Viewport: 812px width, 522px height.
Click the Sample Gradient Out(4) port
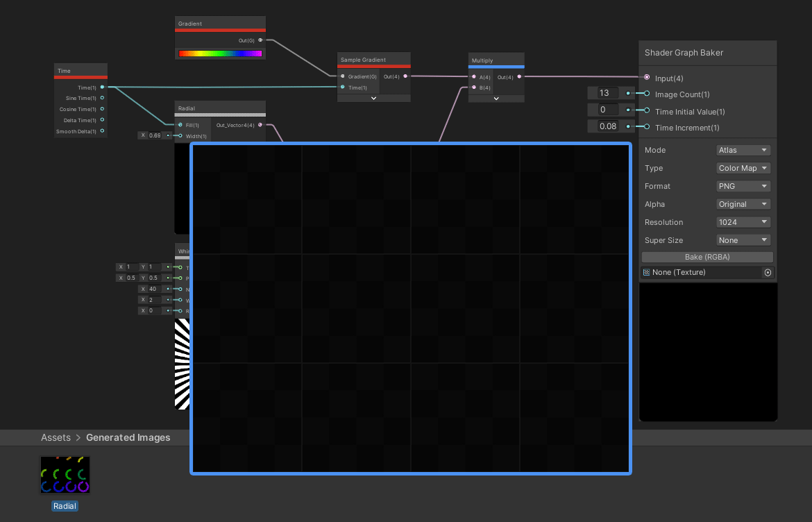click(405, 76)
